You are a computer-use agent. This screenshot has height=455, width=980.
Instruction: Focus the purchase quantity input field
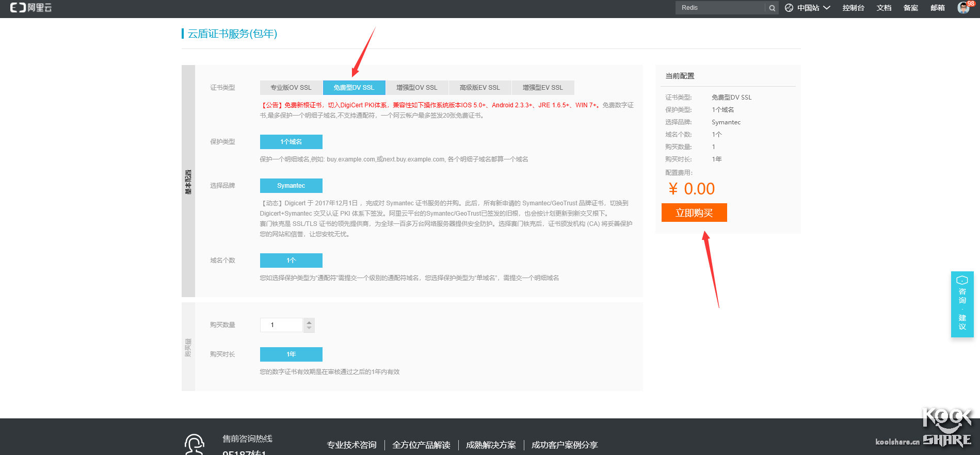[282, 325]
